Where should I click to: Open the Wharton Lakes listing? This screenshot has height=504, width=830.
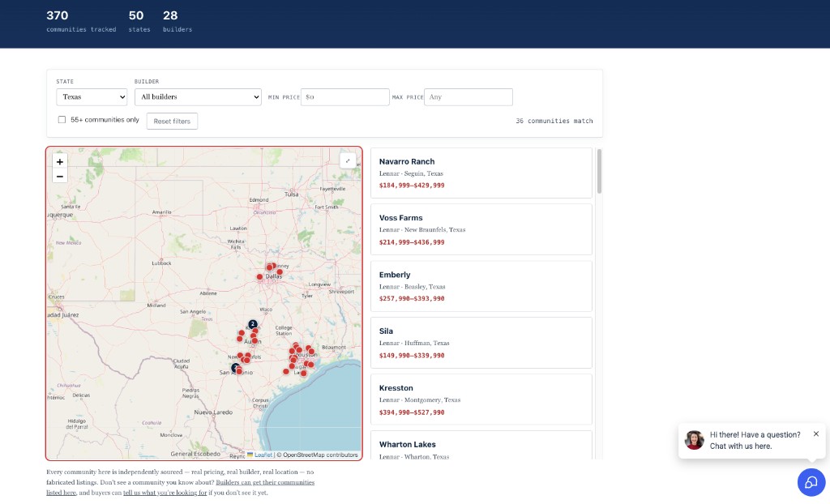pyautogui.click(x=481, y=445)
